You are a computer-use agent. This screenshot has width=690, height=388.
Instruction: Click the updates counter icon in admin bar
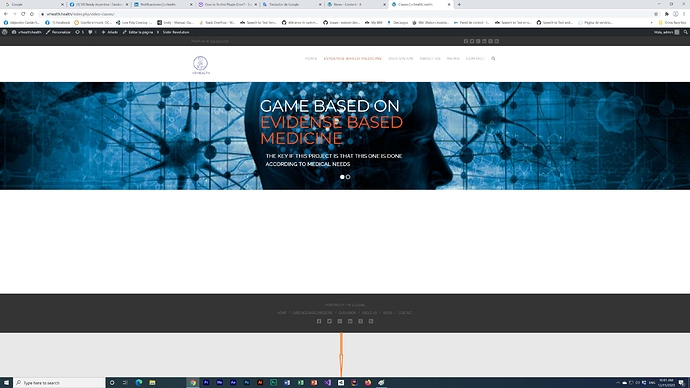[x=79, y=32]
